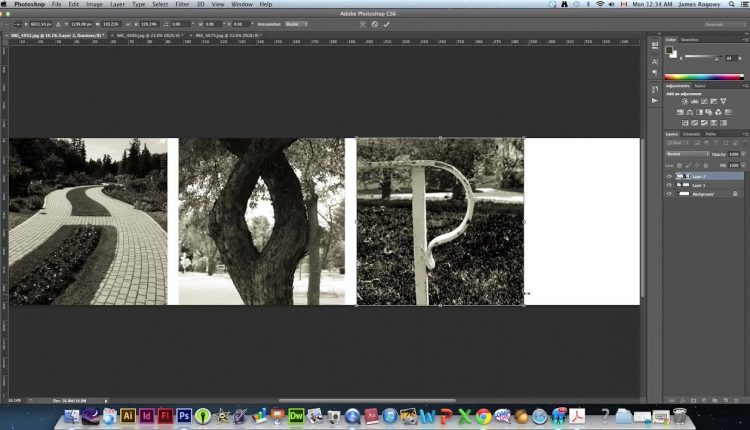
Task: Click the horizontal scrollbar below the canvas
Action: pos(367,401)
